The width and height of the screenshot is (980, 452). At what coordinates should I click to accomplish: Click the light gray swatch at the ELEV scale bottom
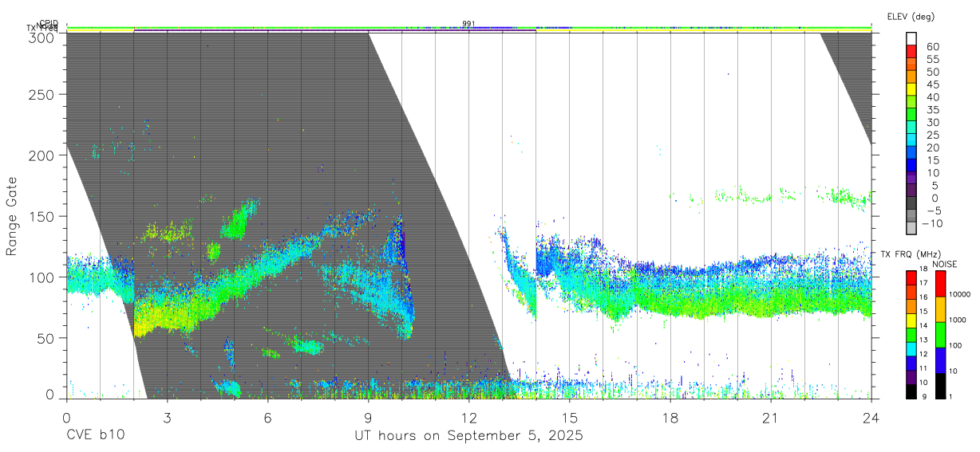click(x=911, y=227)
